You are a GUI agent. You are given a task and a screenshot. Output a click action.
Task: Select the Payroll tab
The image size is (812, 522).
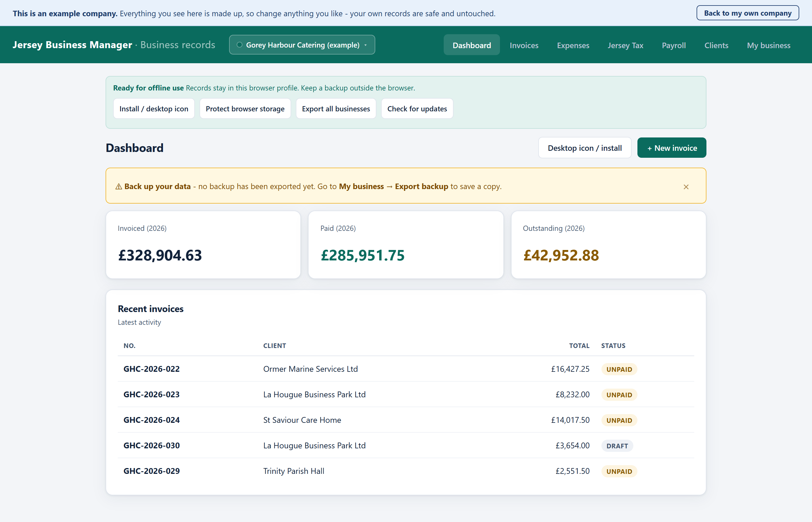pyautogui.click(x=674, y=45)
